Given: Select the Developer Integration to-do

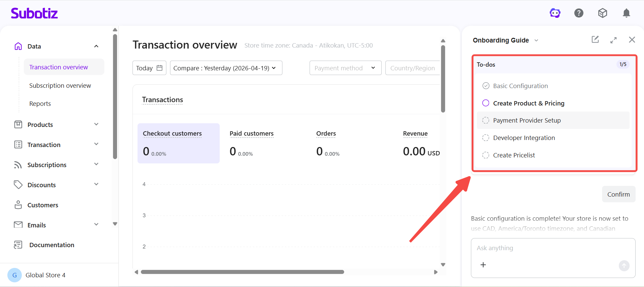Looking at the screenshot, I should (x=524, y=138).
